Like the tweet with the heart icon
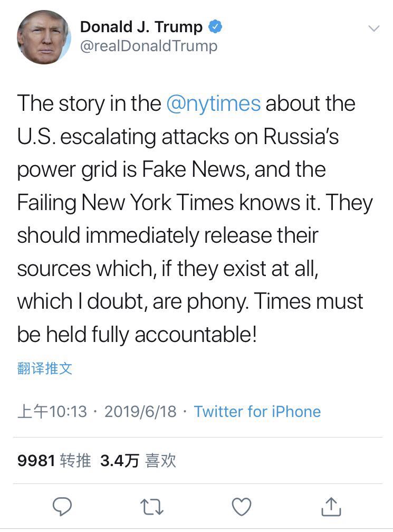 (242, 507)
